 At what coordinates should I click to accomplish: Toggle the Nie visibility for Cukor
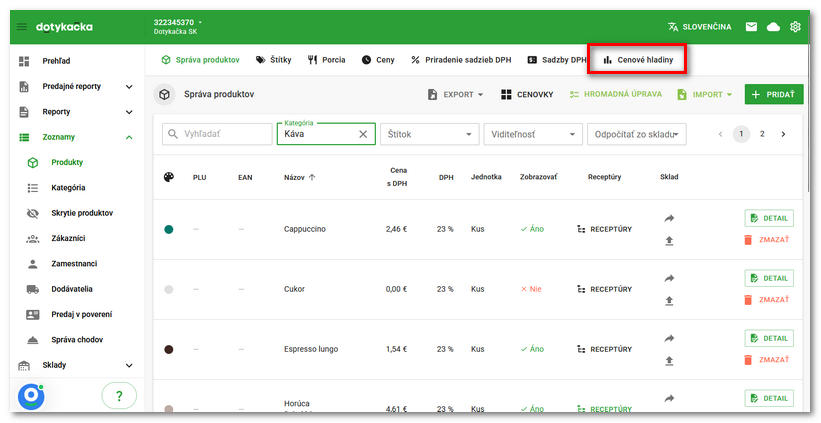click(x=532, y=289)
